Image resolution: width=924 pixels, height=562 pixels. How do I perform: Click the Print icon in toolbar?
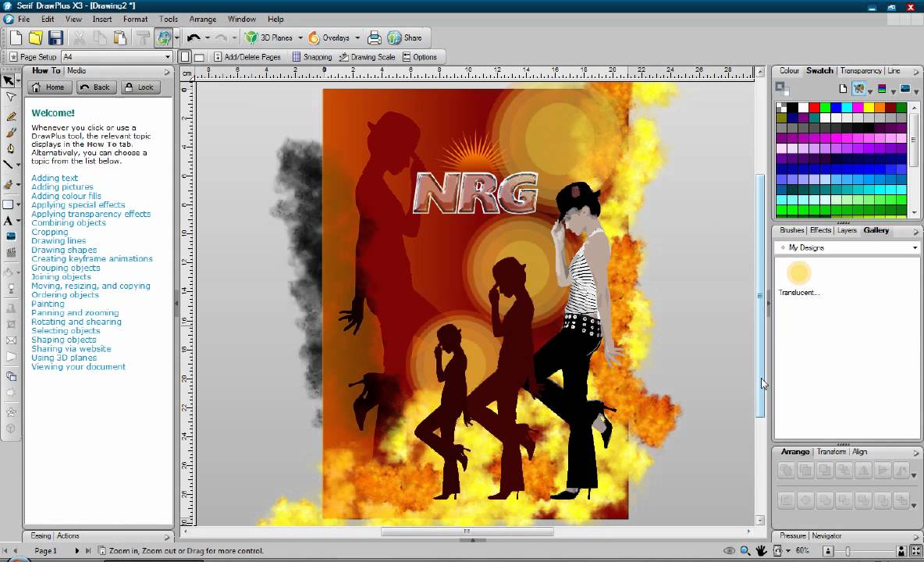(375, 37)
